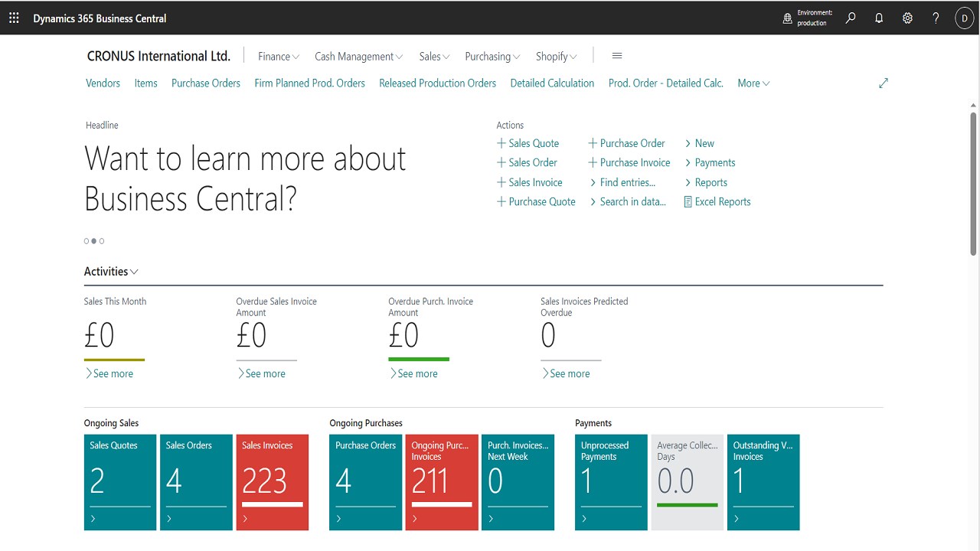Collapse the Activities section chevron
The image size is (980, 551).
click(x=135, y=272)
